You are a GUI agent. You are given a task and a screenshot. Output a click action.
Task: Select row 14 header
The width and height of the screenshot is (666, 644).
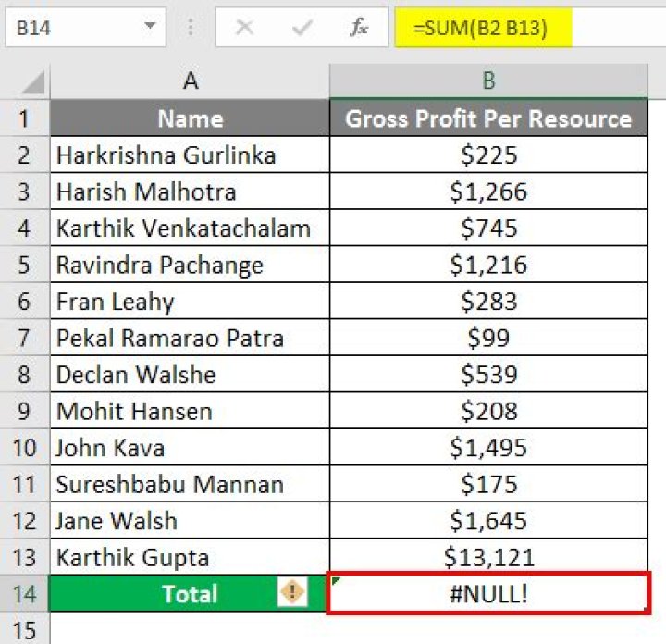[x=24, y=593]
